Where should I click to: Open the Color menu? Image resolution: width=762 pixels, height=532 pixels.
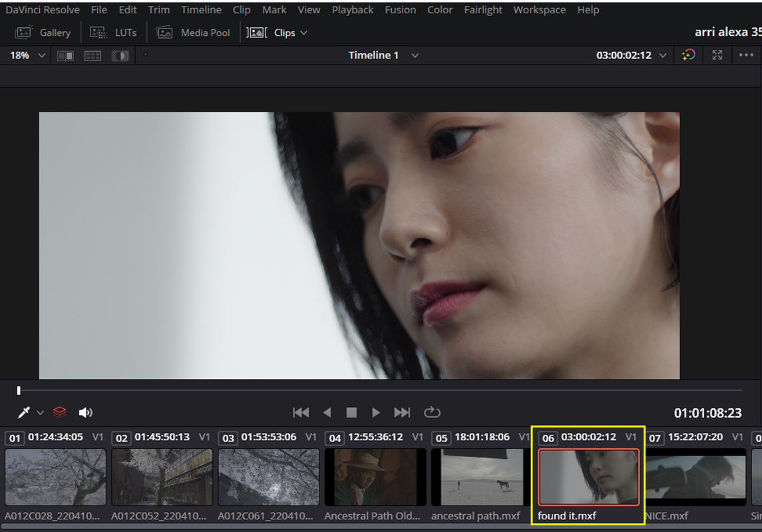coord(440,10)
